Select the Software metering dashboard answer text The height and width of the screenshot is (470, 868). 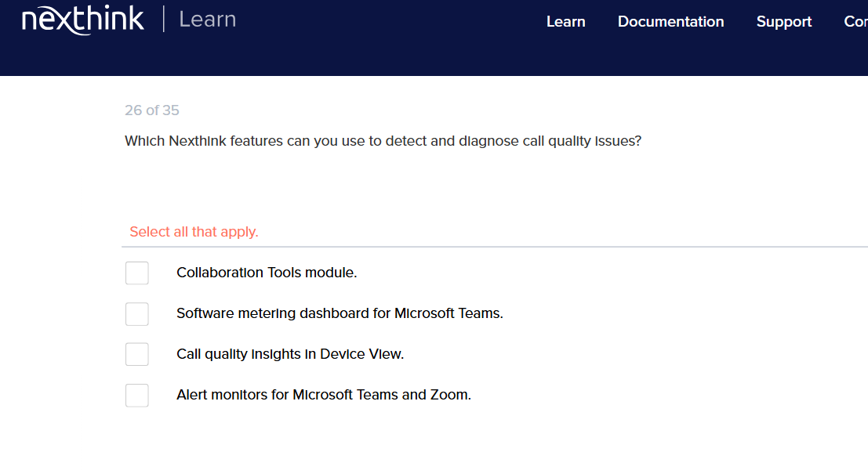pos(340,313)
